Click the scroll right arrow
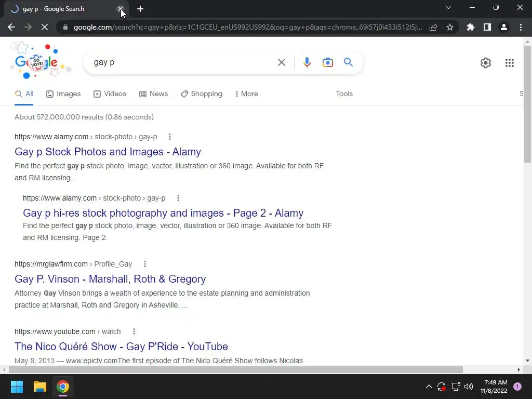 tap(519, 369)
